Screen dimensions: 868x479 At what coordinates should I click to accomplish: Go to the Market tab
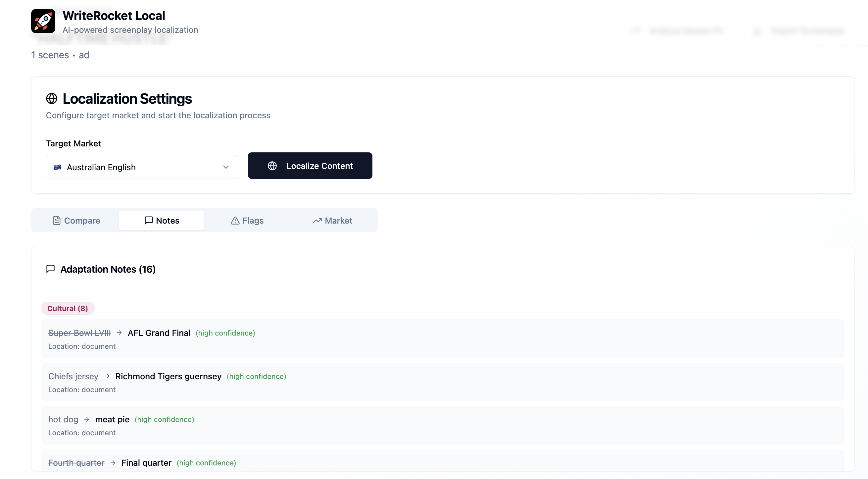tap(333, 221)
